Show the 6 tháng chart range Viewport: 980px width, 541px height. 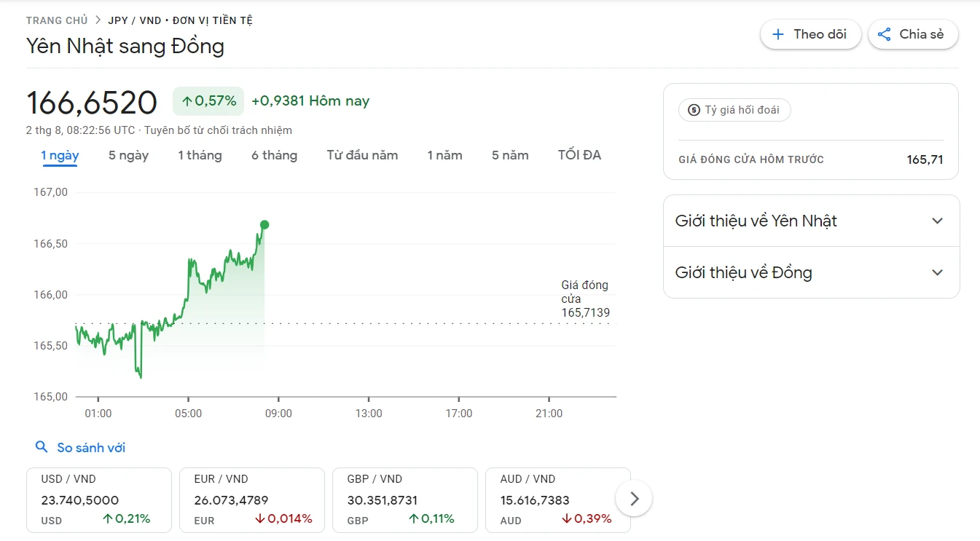point(274,155)
